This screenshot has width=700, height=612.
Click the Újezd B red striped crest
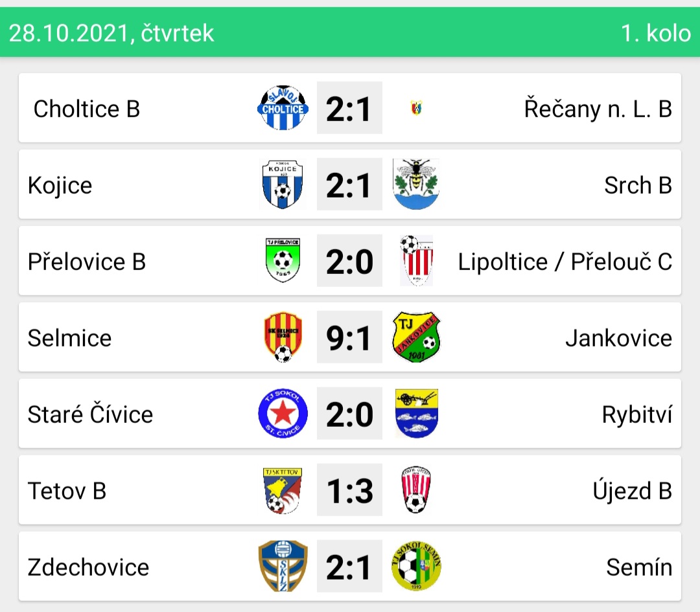point(416,490)
